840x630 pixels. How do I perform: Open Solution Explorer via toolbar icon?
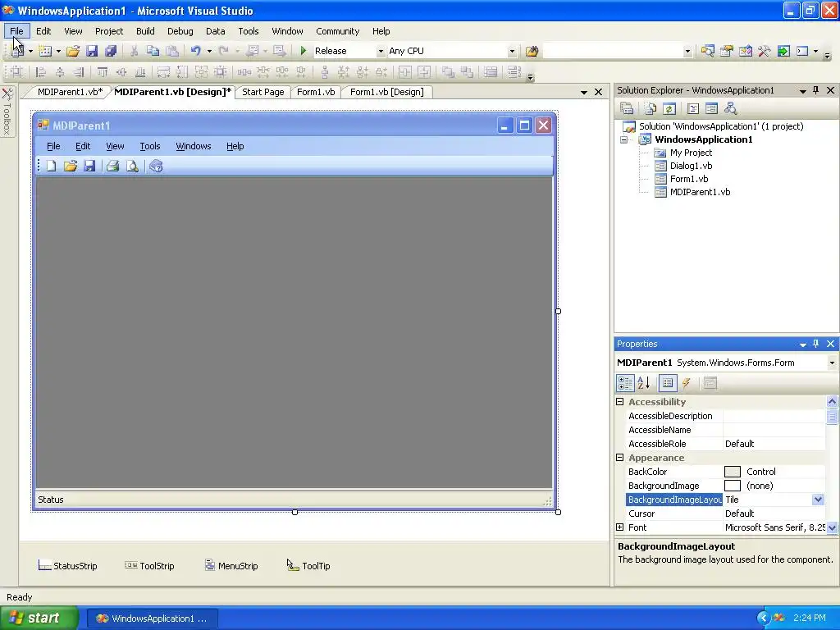(x=708, y=51)
